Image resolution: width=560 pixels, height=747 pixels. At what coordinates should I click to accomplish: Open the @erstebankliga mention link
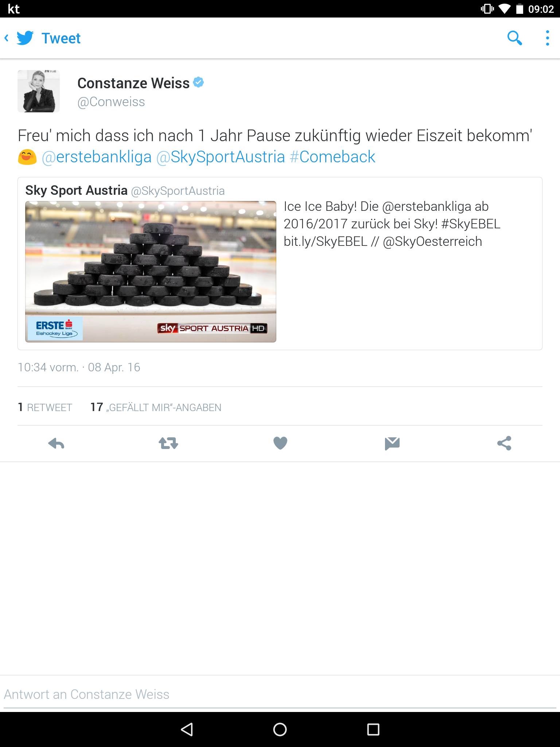[97, 157]
